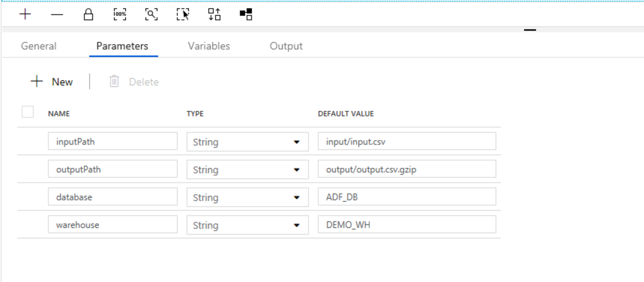644x282 pixels.
Task: Open the type dropdown for inputPath
Action: point(247,142)
